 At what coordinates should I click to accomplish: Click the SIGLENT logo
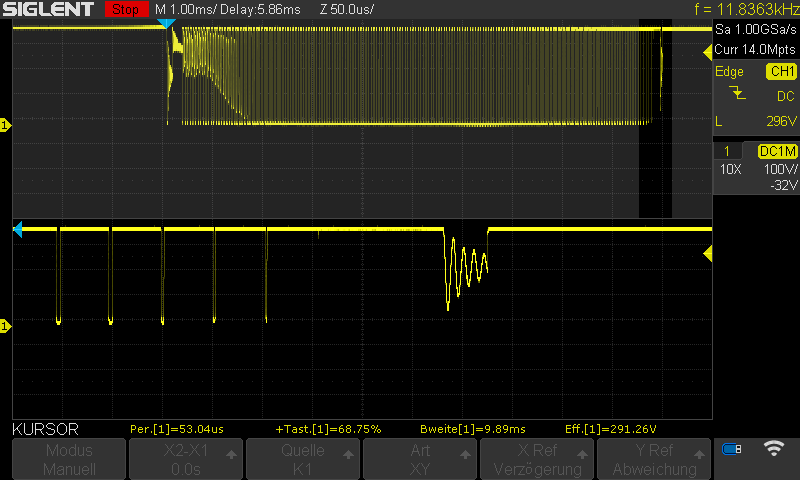[48, 9]
